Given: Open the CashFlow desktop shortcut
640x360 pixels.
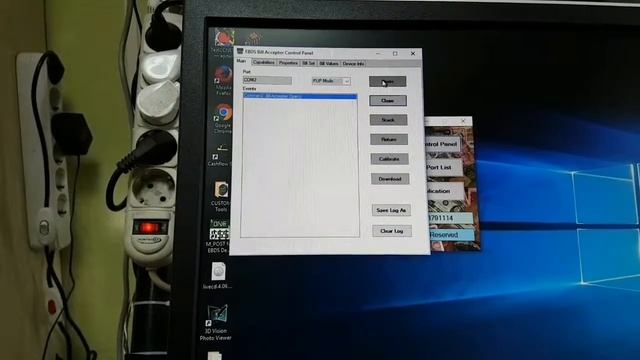Looking at the screenshot, I should click(x=220, y=155).
